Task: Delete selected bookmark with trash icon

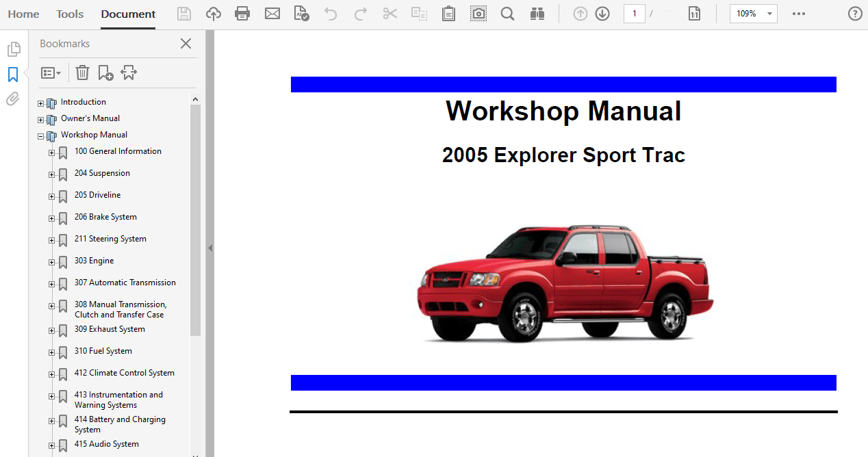Action: (82, 73)
